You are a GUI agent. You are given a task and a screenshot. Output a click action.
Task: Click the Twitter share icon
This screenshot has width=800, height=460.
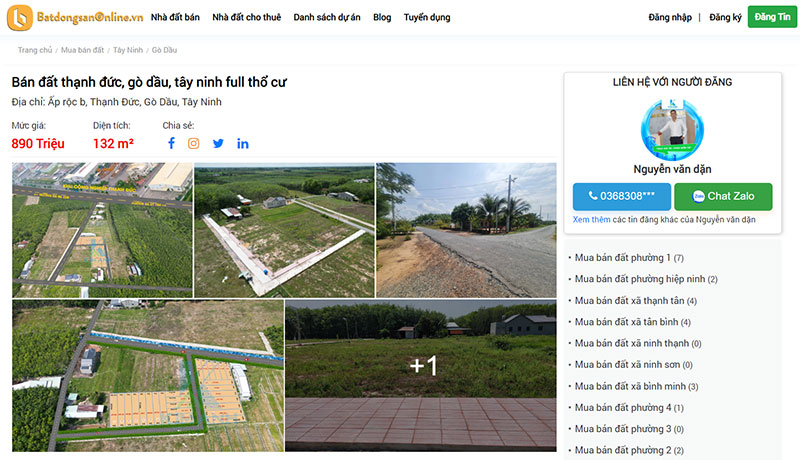point(218,144)
